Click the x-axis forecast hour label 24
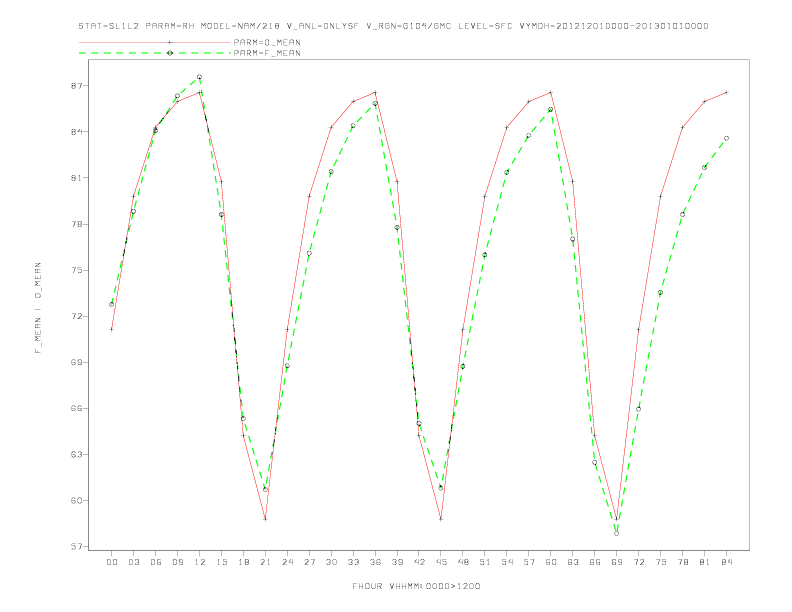Screen dimensions: 792x612 point(287,562)
